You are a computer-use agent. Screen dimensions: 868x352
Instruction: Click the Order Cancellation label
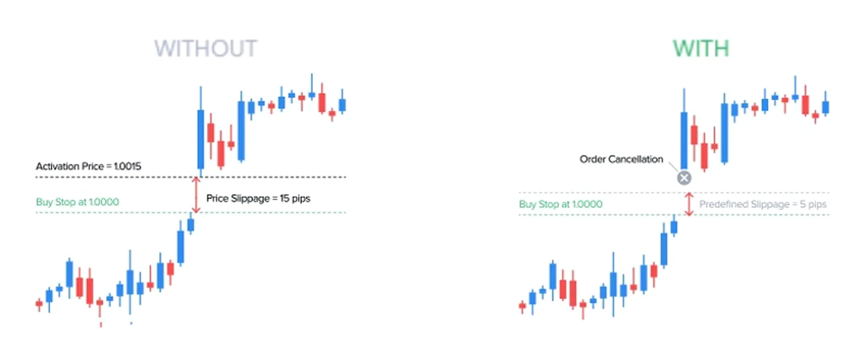point(621,159)
